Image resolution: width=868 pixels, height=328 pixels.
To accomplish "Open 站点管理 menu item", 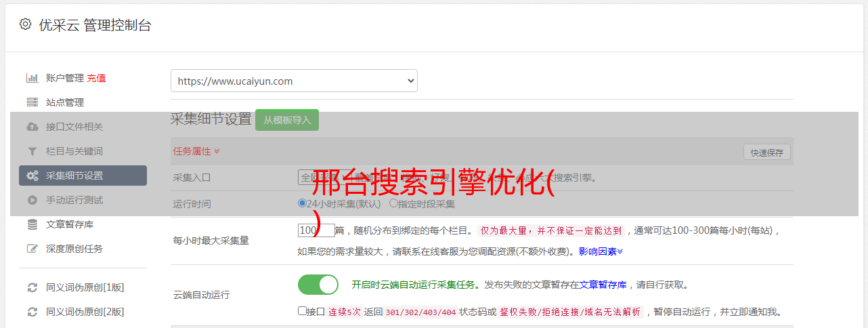I will point(65,102).
